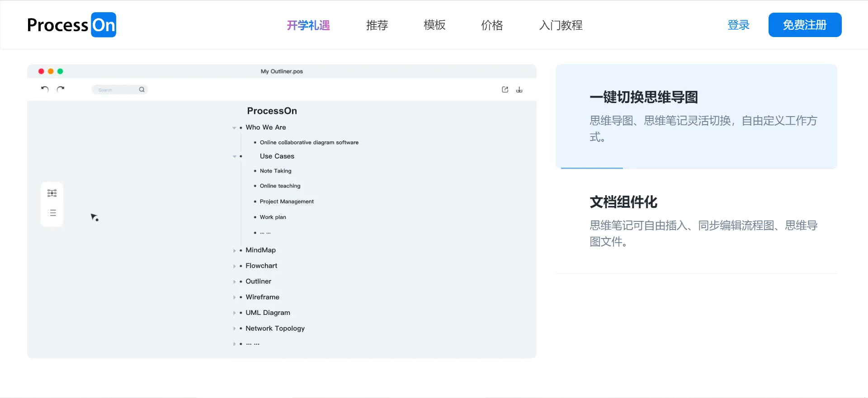Screen dimensions: 868x398
Task: Click the red close dot of My Outliner.pos
Action: point(41,71)
